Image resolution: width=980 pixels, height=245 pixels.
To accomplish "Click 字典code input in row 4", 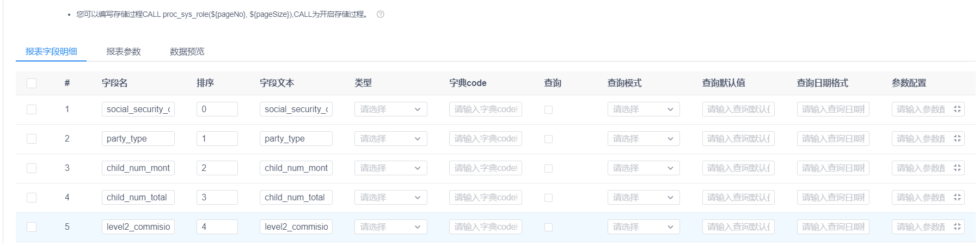I will [486, 198].
